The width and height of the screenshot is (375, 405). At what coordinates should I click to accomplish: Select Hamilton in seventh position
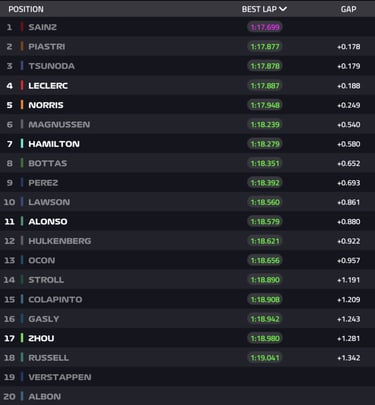click(x=187, y=144)
